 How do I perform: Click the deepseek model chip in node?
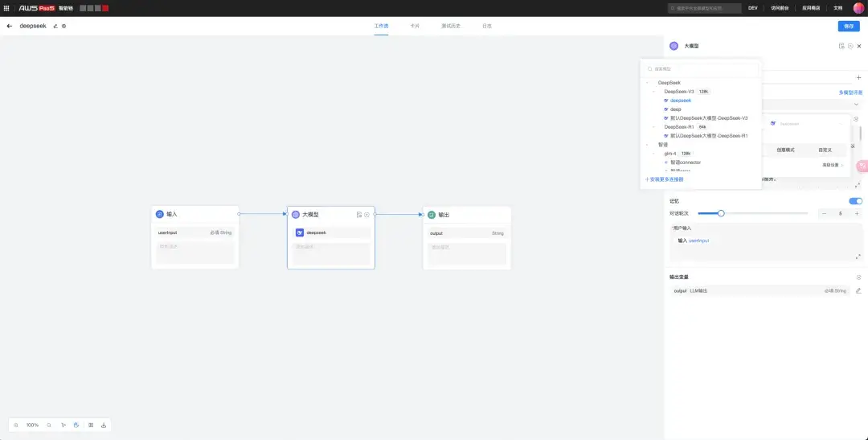[331, 232]
